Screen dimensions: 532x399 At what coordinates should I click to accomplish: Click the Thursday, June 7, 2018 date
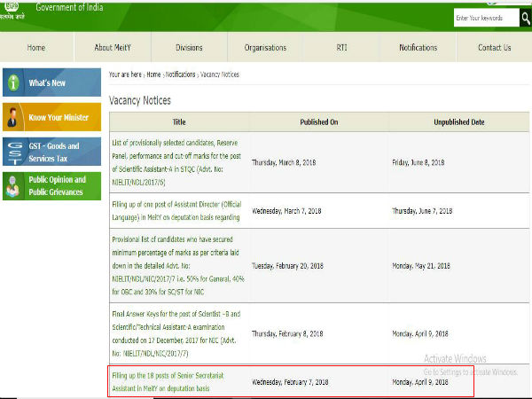[422, 211]
